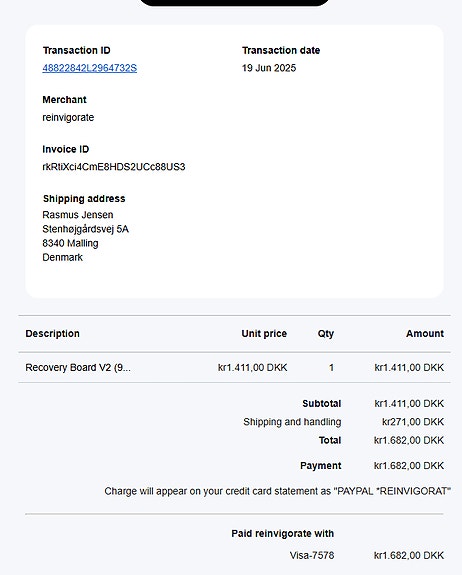This screenshot has width=462, height=575.
Task: Select the Recovery Board V2 item row
Action: [235, 367]
